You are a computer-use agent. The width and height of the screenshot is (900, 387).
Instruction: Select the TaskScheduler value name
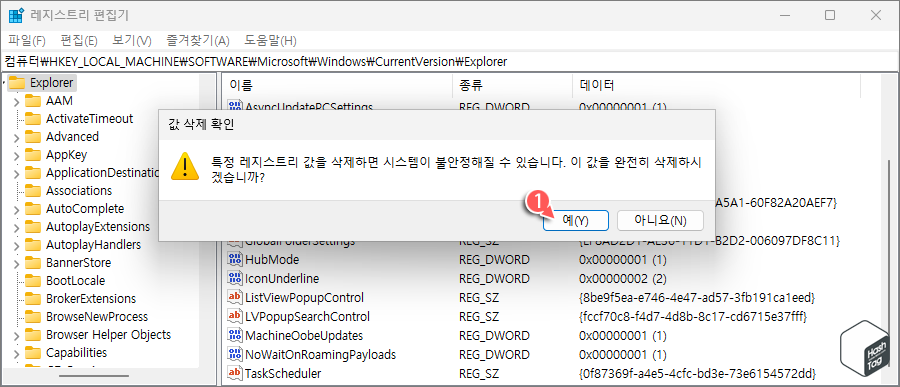[x=283, y=373]
